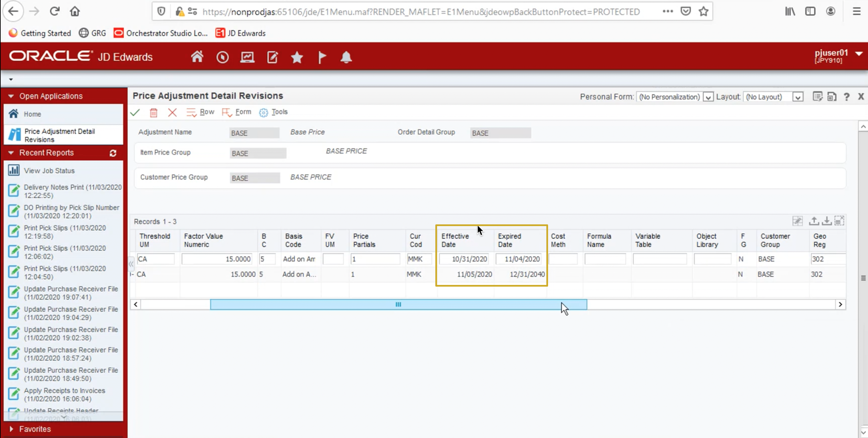Open View Job Status link
This screenshot has width=868, height=438.
pyautogui.click(x=49, y=171)
